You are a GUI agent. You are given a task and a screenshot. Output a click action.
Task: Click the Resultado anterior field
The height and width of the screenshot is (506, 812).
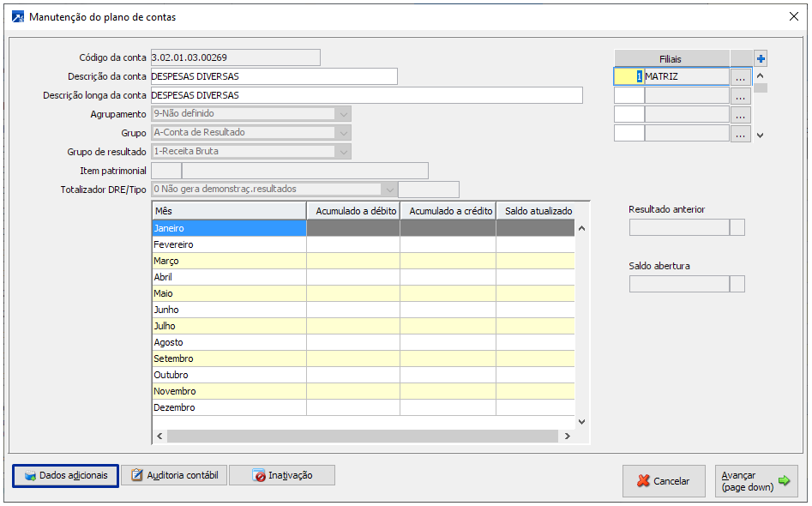pyautogui.click(x=679, y=227)
